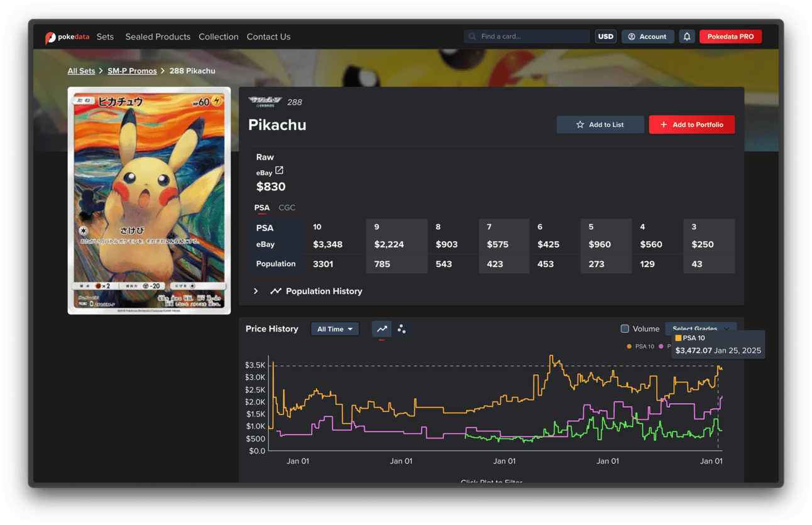Switch to the CGC tab

(287, 208)
